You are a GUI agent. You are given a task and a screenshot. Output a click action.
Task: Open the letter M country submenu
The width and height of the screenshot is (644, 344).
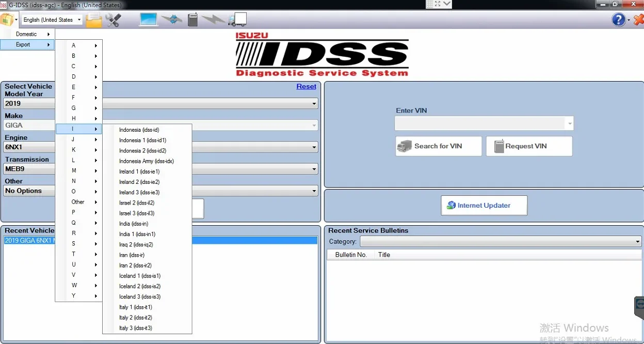click(x=79, y=170)
